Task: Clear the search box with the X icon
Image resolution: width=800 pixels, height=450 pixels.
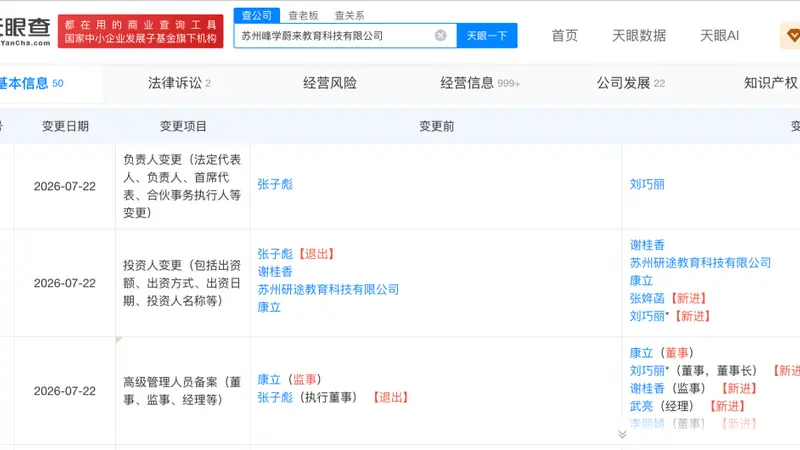Action: (440, 35)
